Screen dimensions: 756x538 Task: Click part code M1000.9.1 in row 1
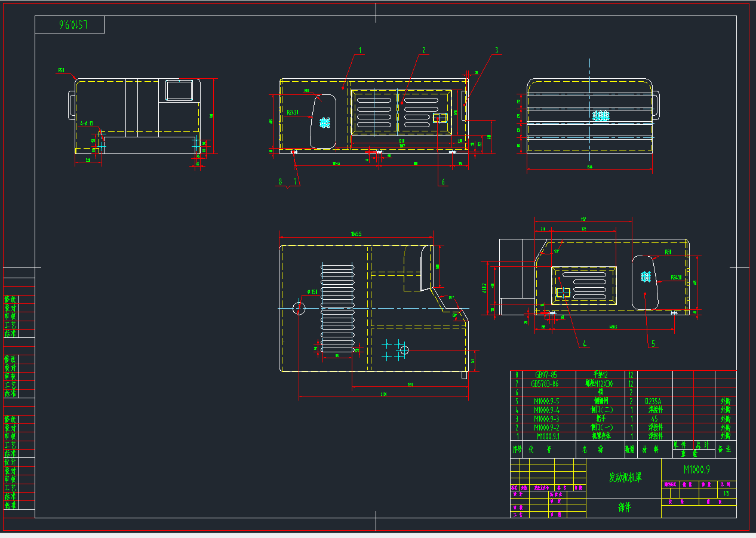click(x=548, y=436)
